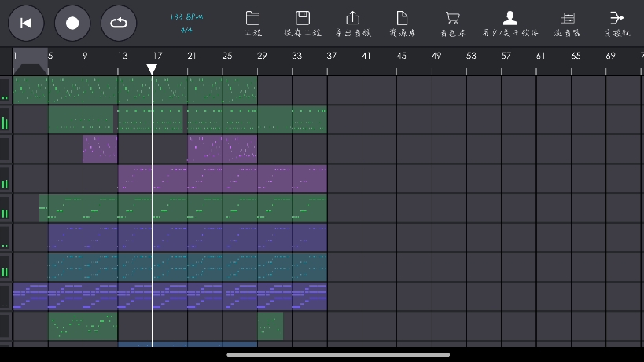Open the sound store shopping cart
This screenshot has width=644, height=362.
click(452, 18)
